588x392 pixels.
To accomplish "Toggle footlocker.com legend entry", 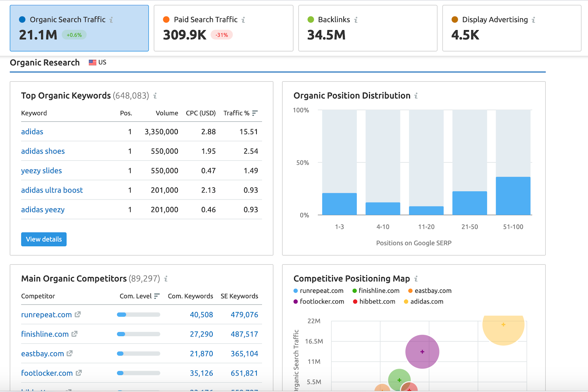I will pos(319,301).
